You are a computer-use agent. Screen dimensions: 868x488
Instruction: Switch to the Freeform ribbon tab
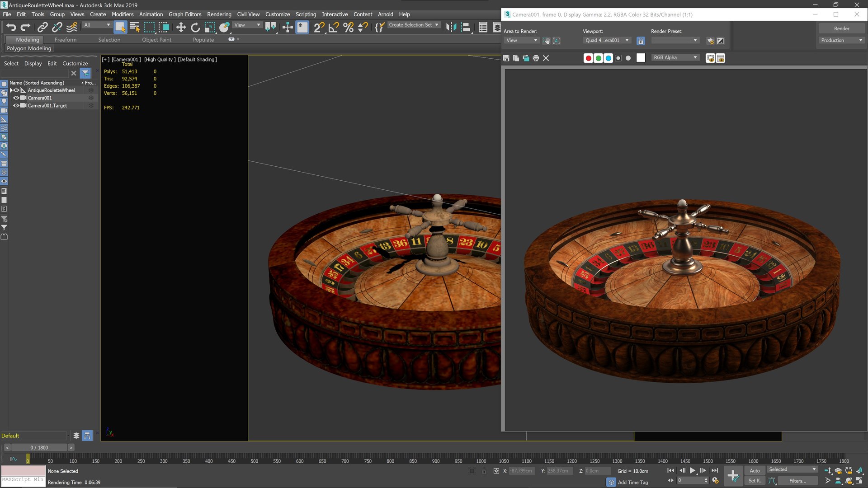point(66,40)
